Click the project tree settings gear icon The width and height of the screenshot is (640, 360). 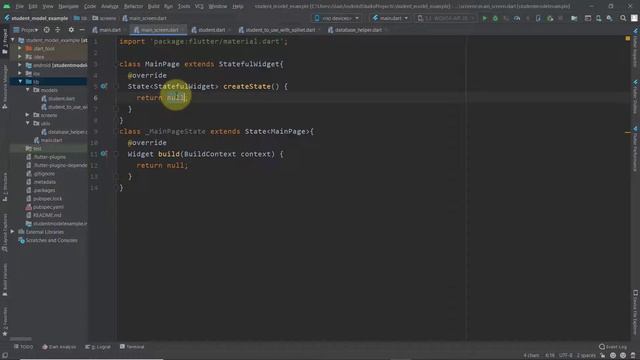click(x=71, y=30)
